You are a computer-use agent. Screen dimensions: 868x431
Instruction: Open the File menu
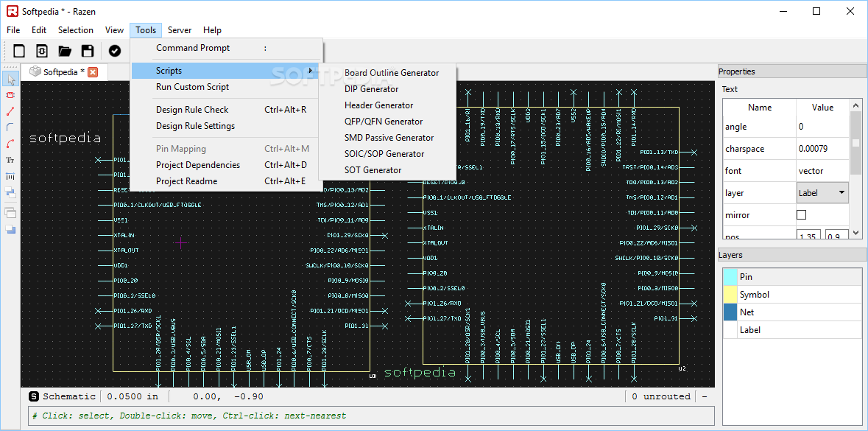[x=13, y=30]
